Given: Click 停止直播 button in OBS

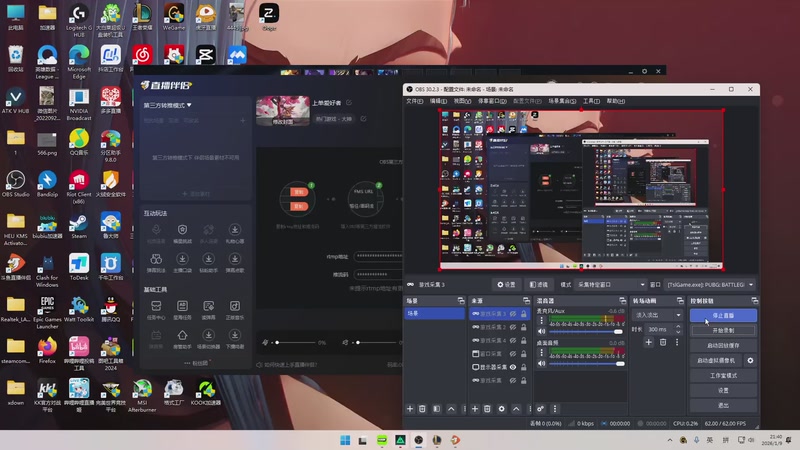Looking at the screenshot, I should [x=723, y=315].
